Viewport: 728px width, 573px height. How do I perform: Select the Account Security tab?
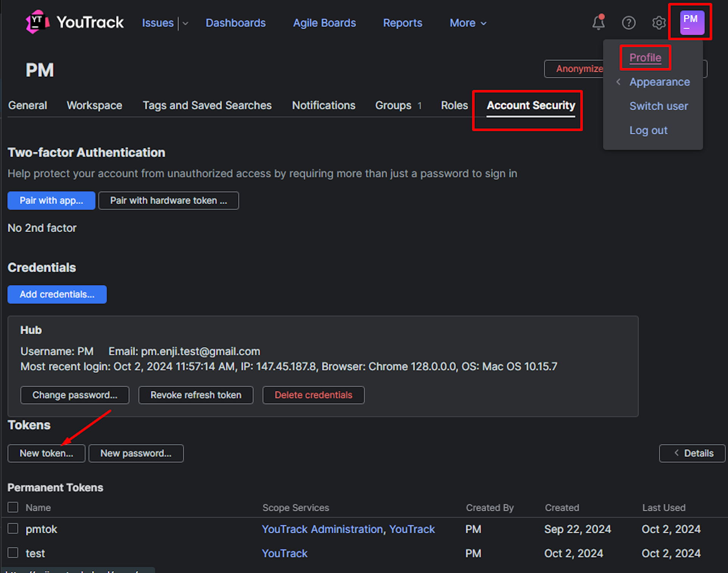[x=530, y=105]
